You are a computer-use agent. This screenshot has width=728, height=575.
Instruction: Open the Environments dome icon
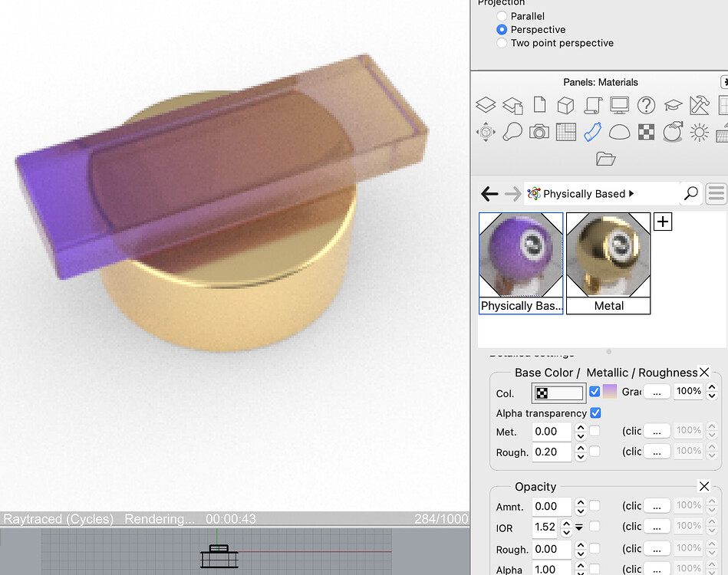tap(619, 132)
